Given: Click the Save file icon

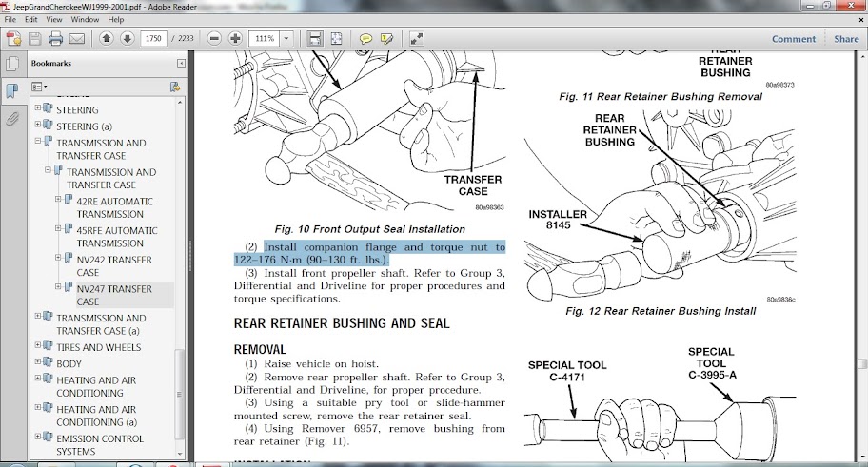Looking at the screenshot, I should [x=35, y=39].
